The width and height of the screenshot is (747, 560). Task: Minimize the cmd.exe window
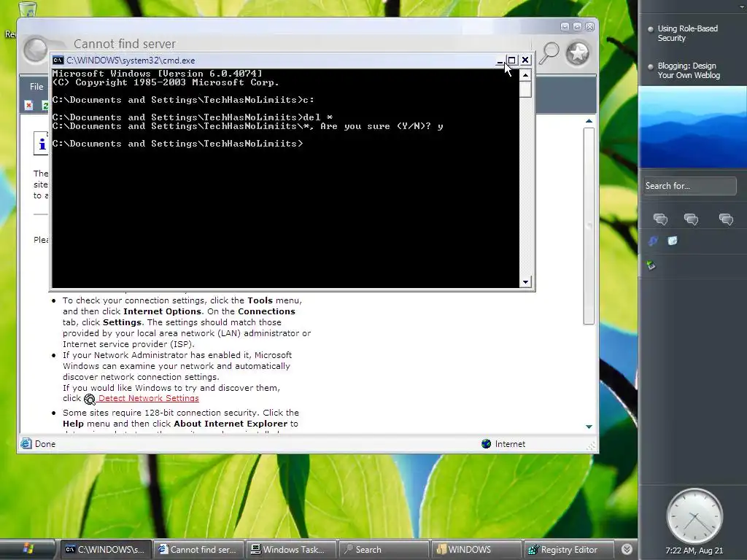click(499, 60)
